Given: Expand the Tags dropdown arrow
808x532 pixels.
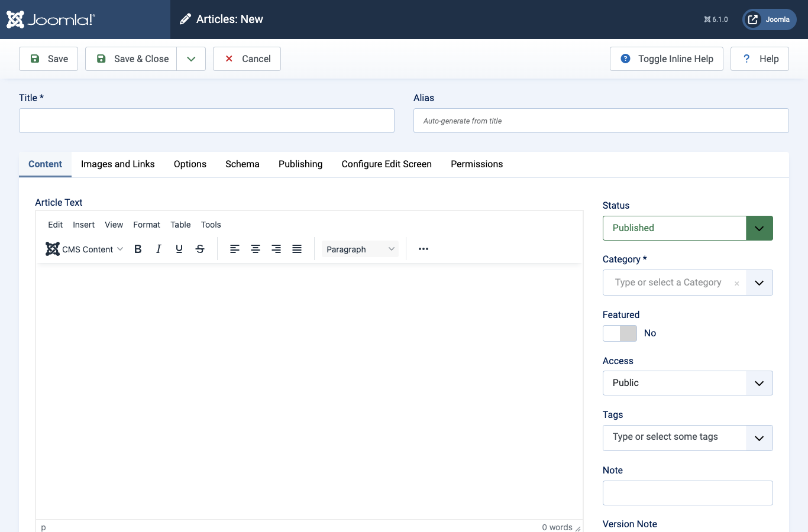Looking at the screenshot, I should (x=759, y=438).
